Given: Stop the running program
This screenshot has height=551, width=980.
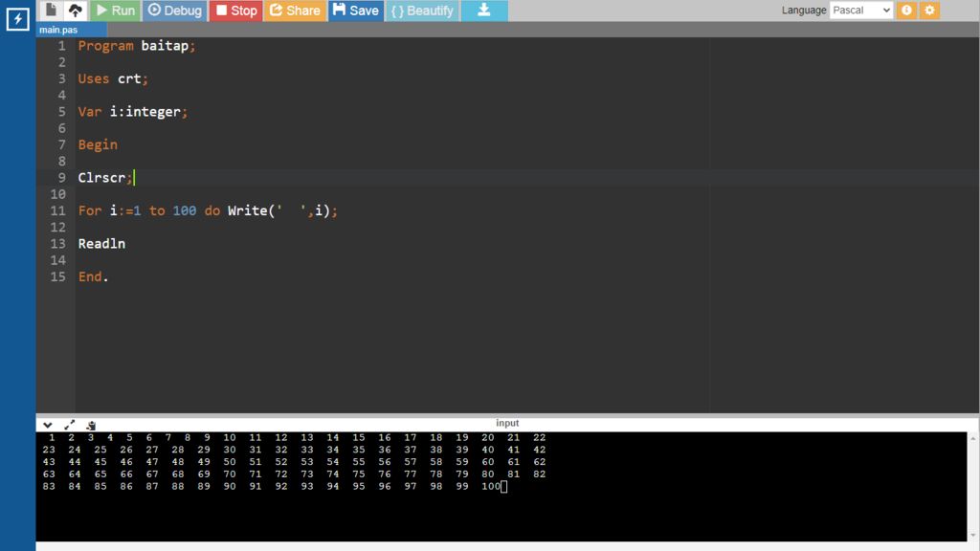Looking at the screenshot, I should coord(236,11).
